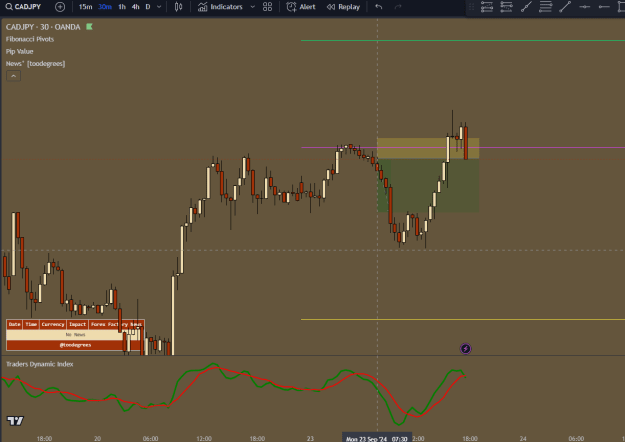
Task: Collapse the indicator legend with the chevron
Action: coord(14,76)
